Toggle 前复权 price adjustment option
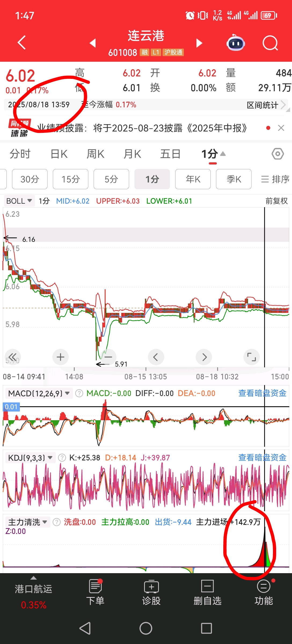Screen dimensions: 292x644 (x=276, y=201)
